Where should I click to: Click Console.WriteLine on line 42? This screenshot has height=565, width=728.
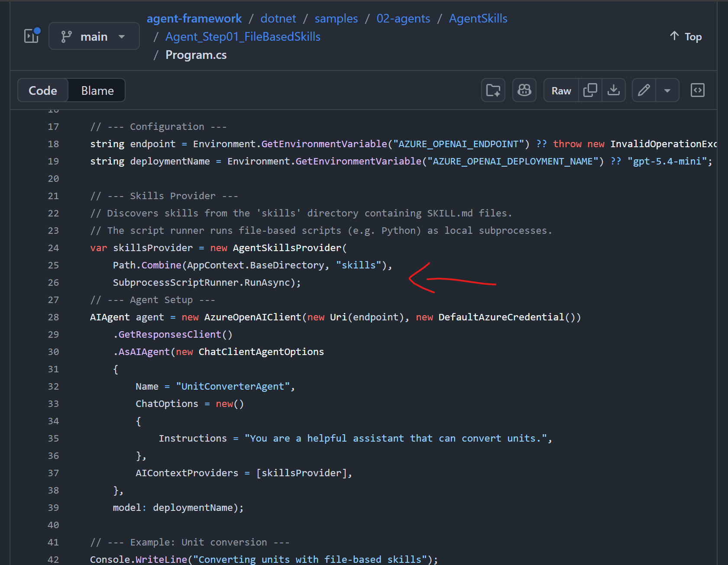click(139, 559)
